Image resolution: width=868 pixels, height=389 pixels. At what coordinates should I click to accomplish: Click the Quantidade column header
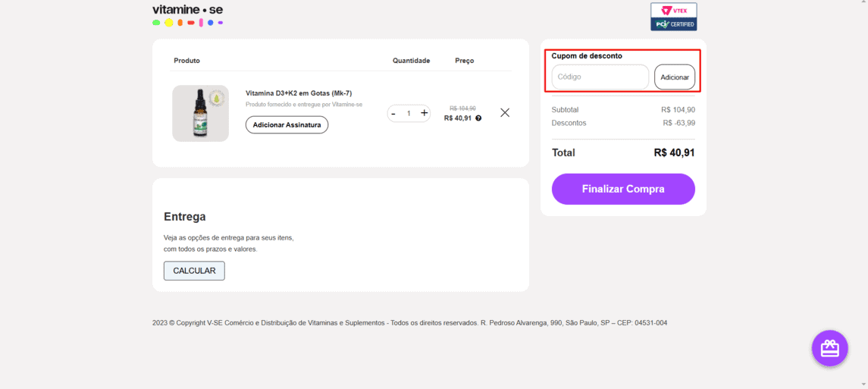click(412, 61)
